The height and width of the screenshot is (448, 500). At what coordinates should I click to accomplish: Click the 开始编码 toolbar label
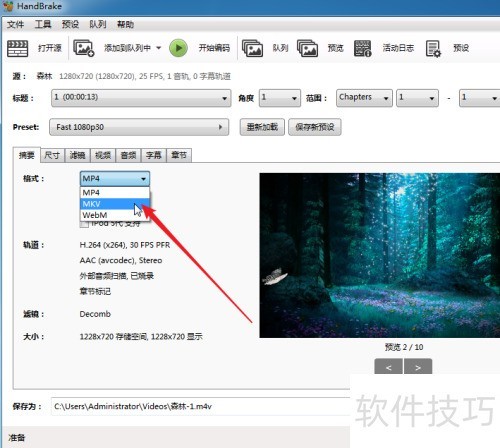(x=214, y=48)
